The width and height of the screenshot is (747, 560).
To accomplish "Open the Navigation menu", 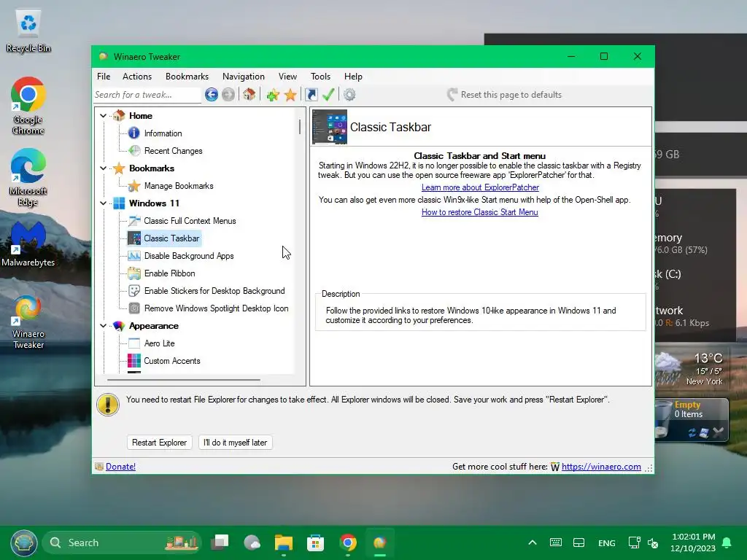I will click(x=243, y=76).
